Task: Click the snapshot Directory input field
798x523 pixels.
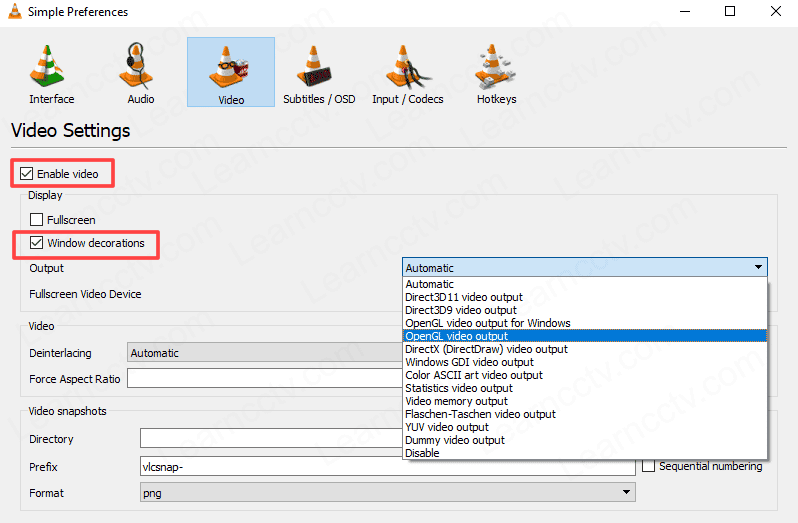Action: point(270,439)
